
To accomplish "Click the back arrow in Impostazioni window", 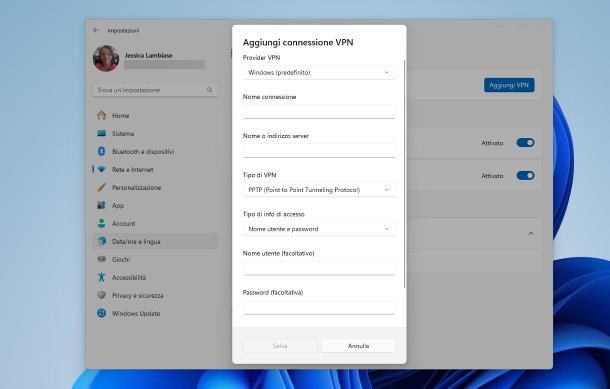I will tap(96, 30).
